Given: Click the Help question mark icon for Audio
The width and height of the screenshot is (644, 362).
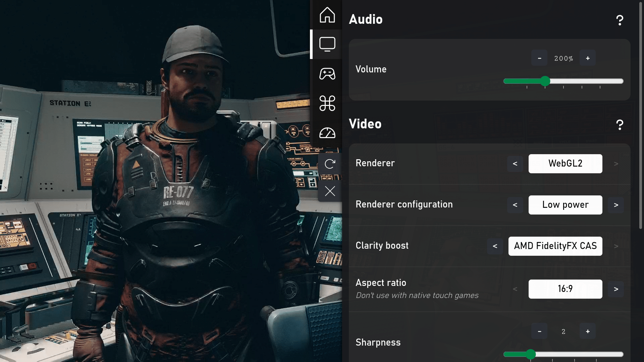Looking at the screenshot, I should (x=620, y=20).
